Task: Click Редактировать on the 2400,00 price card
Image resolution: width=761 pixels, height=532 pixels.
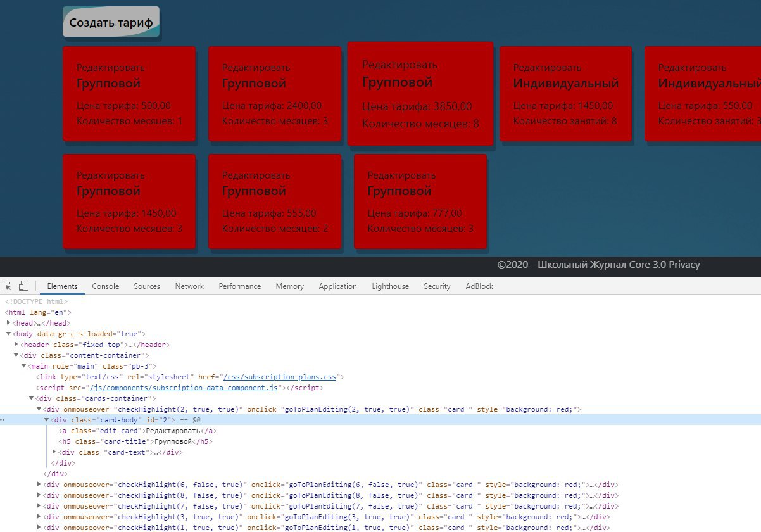Action: (256, 67)
